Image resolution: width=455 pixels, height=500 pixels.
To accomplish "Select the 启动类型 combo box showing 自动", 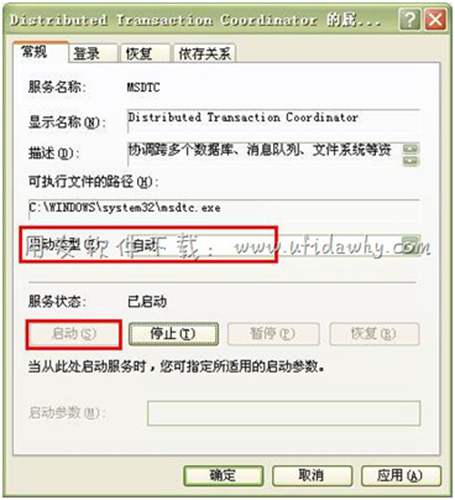I will click(x=272, y=246).
